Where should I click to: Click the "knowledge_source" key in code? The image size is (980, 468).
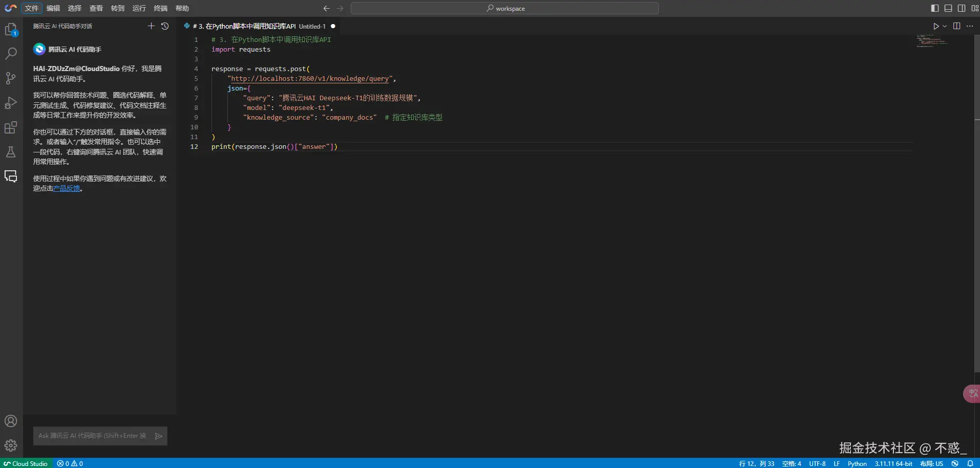pyautogui.click(x=279, y=117)
